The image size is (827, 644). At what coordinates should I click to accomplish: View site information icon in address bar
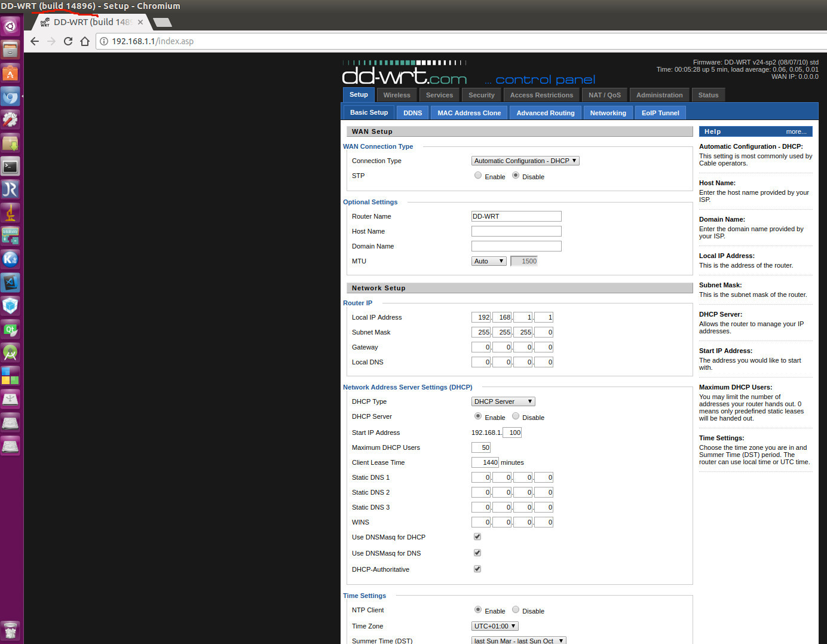coord(104,41)
